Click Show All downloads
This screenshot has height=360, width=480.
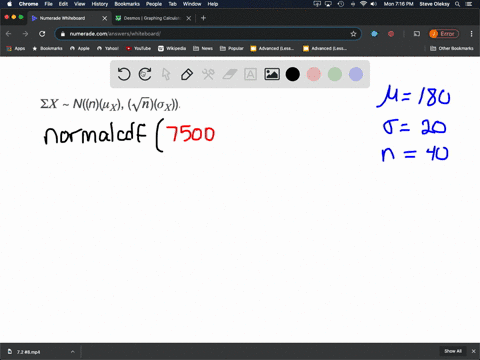453,351
